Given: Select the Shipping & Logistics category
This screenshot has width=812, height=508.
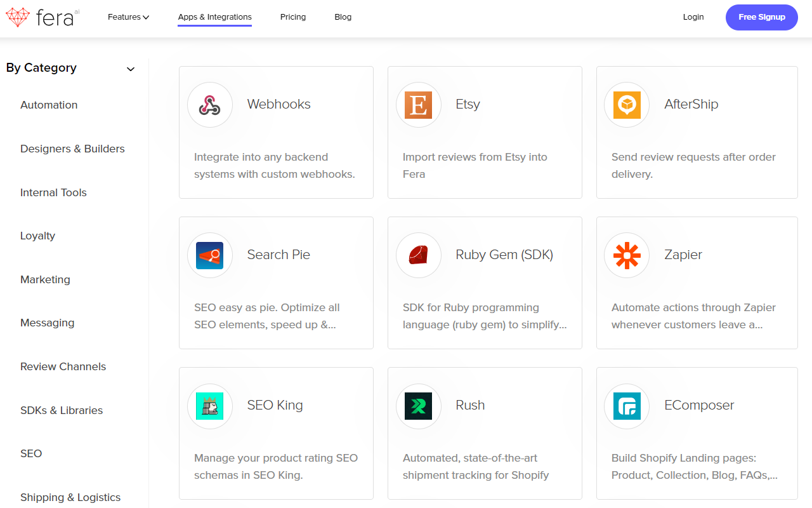Looking at the screenshot, I should tap(70, 497).
